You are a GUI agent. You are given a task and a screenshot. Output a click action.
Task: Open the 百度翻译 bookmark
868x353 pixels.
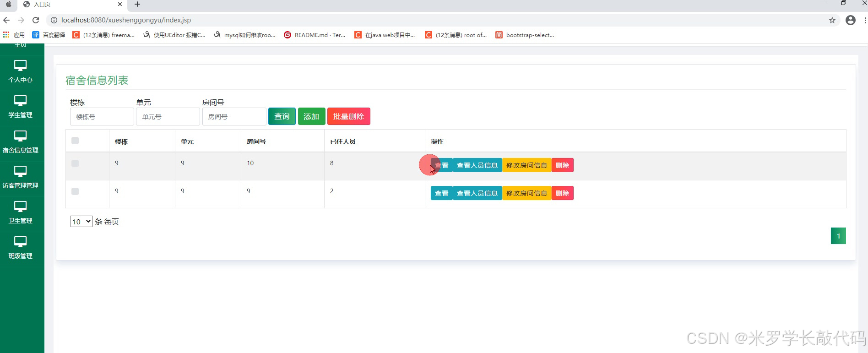(49, 35)
